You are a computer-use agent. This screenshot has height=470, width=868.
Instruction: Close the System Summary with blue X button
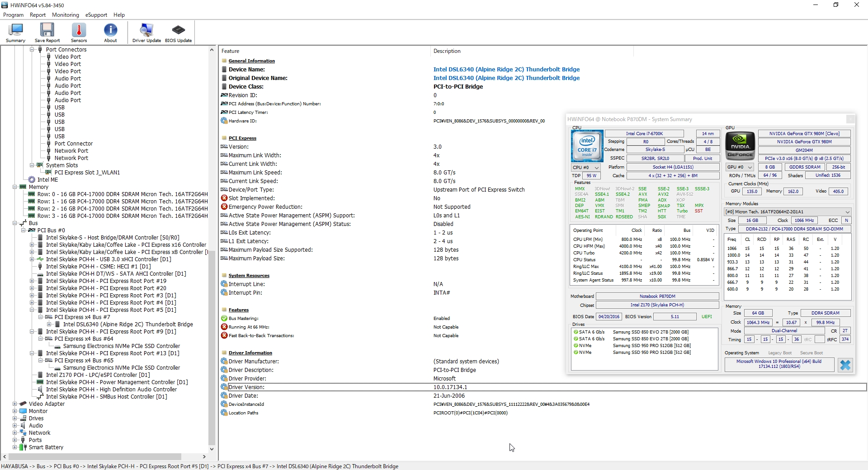click(845, 365)
